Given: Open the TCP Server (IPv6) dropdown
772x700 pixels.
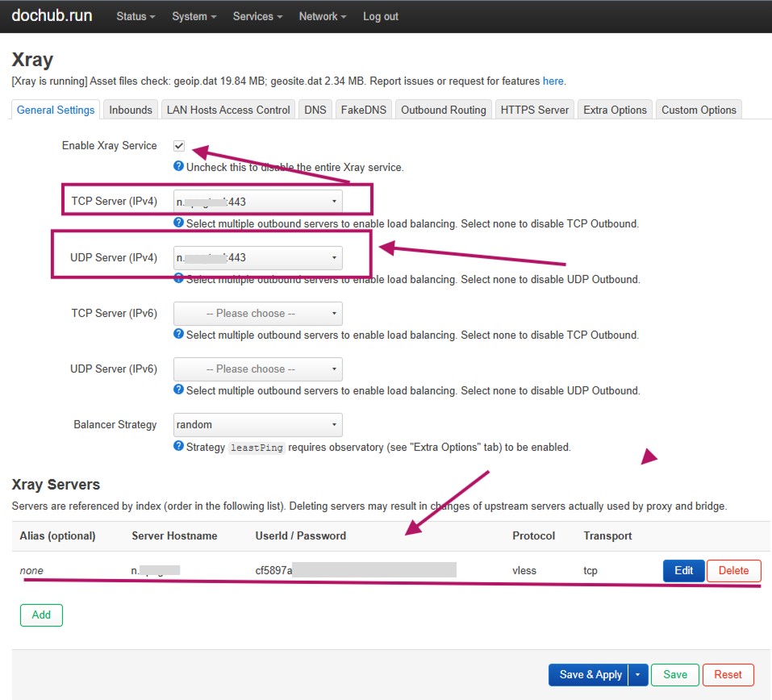Looking at the screenshot, I should click(258, 313).
